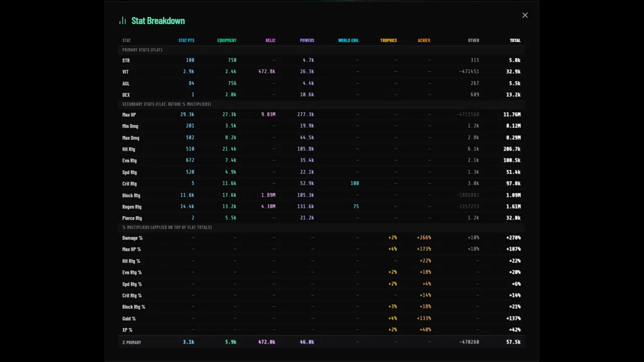The image size is (644, 362).
Task: Click the 'RELIC' column header
Action: (271, 40)
